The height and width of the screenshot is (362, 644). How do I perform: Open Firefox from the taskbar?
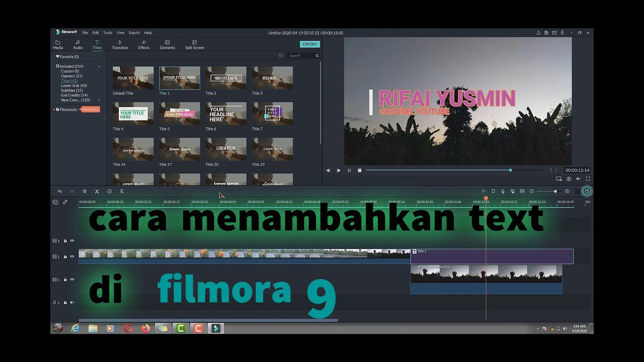point(145,328)
